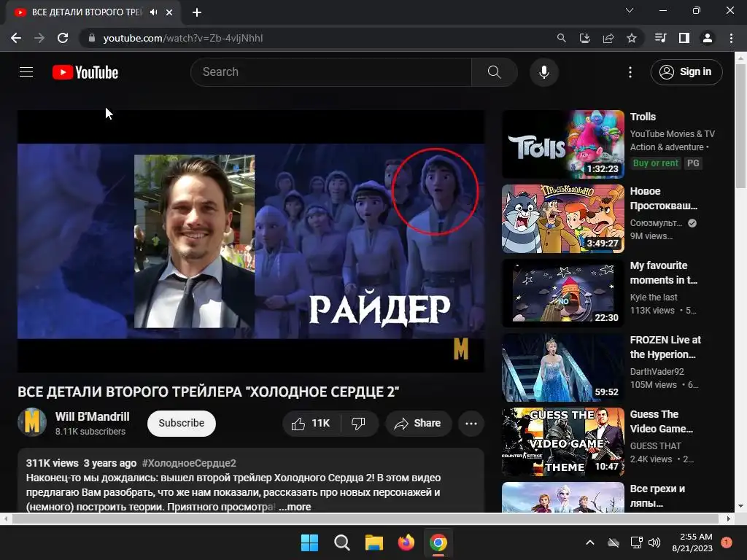Open volume control in system tray
Viewport: 747px width, 560px height.
[x=654, y=542]
